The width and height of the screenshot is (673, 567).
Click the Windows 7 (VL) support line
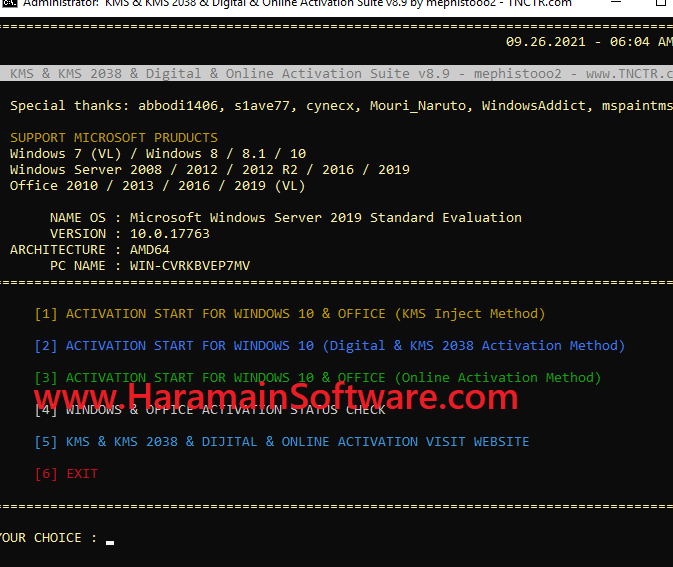point(158,154)
